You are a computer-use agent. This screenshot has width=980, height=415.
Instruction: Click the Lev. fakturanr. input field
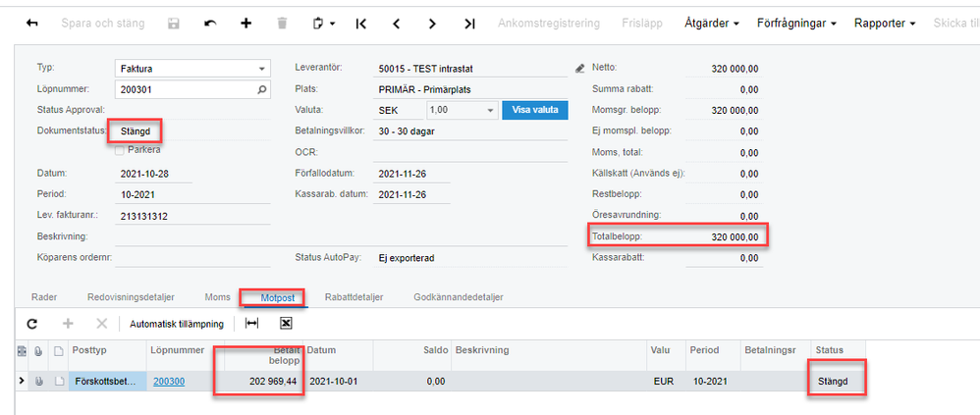tap(191, 216)
